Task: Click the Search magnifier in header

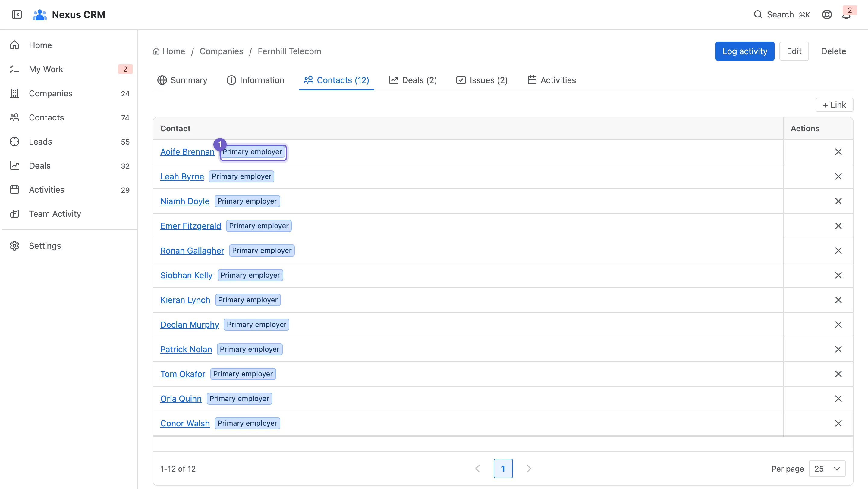Action: tap(758, 14)
